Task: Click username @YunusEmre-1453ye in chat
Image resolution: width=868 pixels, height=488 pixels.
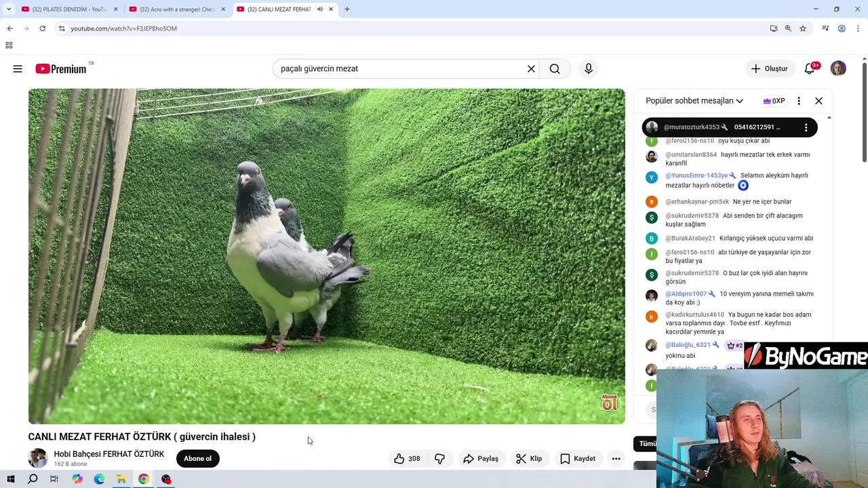Action: click(697, 176)
